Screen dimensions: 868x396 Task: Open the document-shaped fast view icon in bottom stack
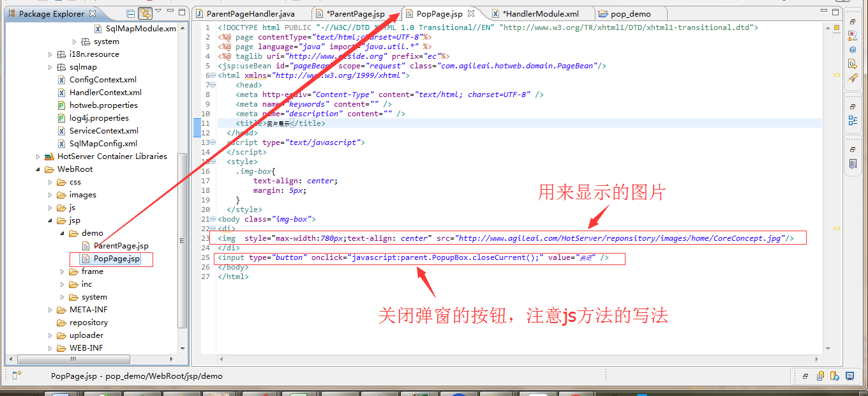[853, 164]
